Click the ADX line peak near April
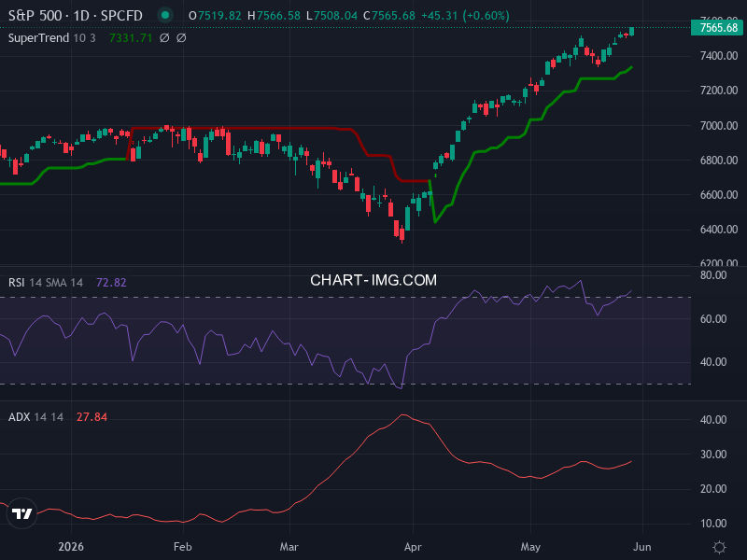Screen dimensions: 747x560 pyautogui.click(x=403, y=414)
